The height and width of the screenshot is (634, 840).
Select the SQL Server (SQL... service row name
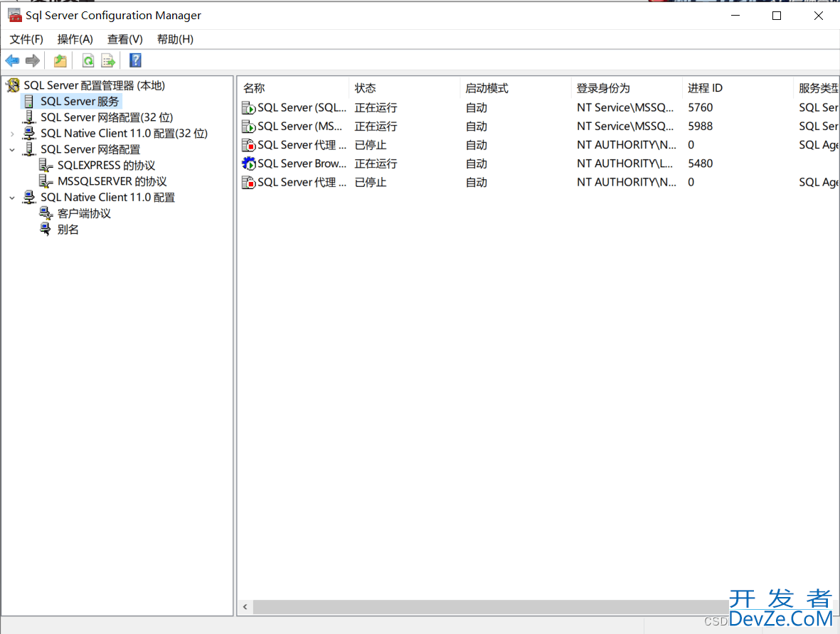(302, 107)
